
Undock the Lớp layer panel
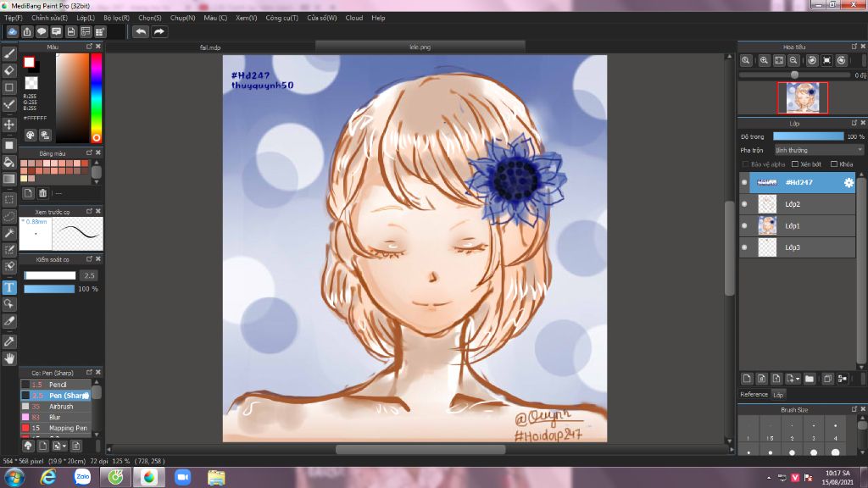pos(854,123)
